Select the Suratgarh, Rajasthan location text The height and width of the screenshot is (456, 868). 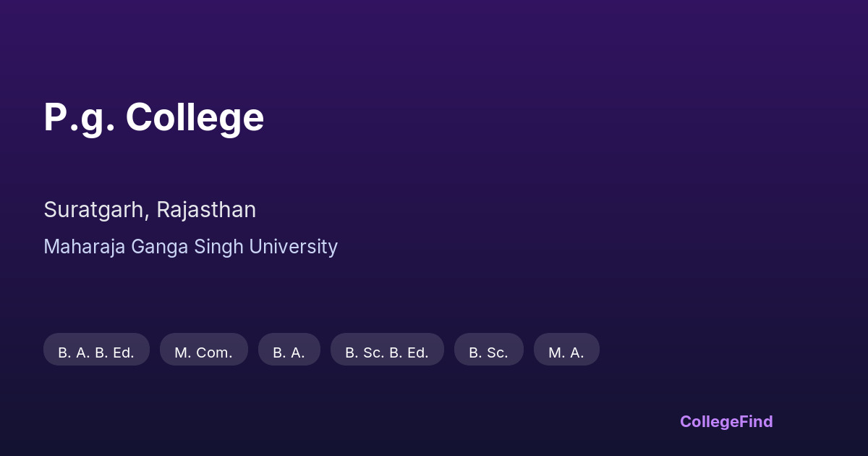coord(150,210)
